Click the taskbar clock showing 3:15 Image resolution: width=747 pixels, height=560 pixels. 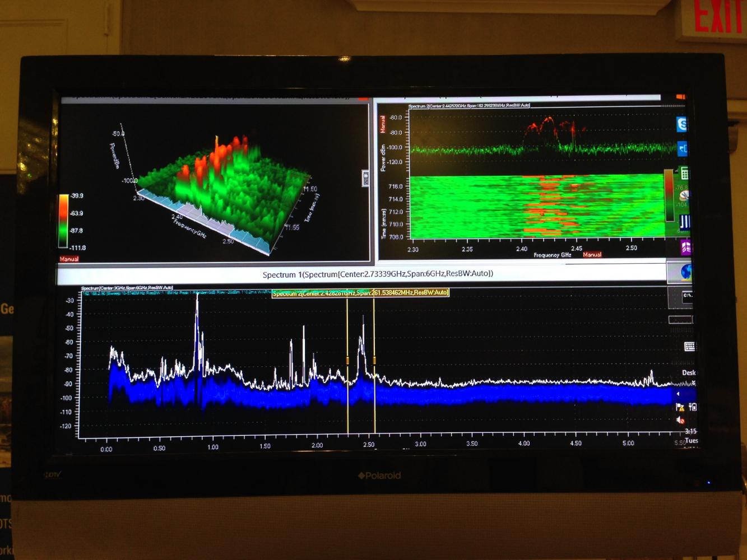[x=690, y=431]
